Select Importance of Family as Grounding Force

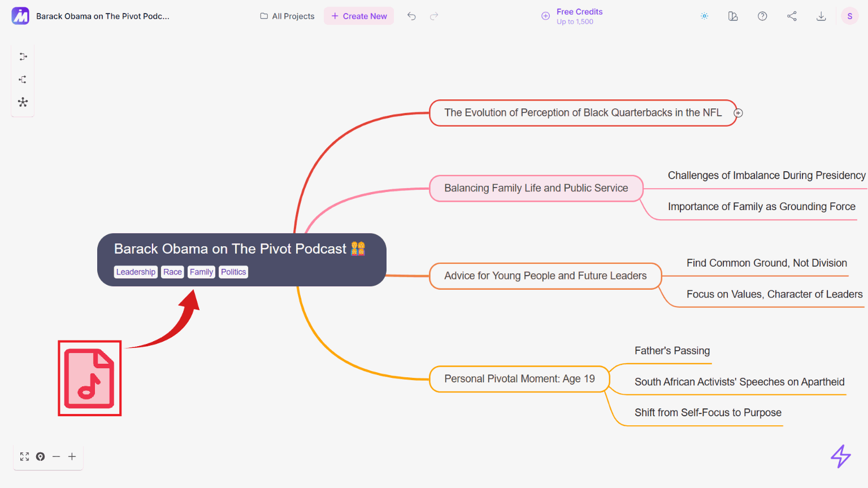[762, 207]
